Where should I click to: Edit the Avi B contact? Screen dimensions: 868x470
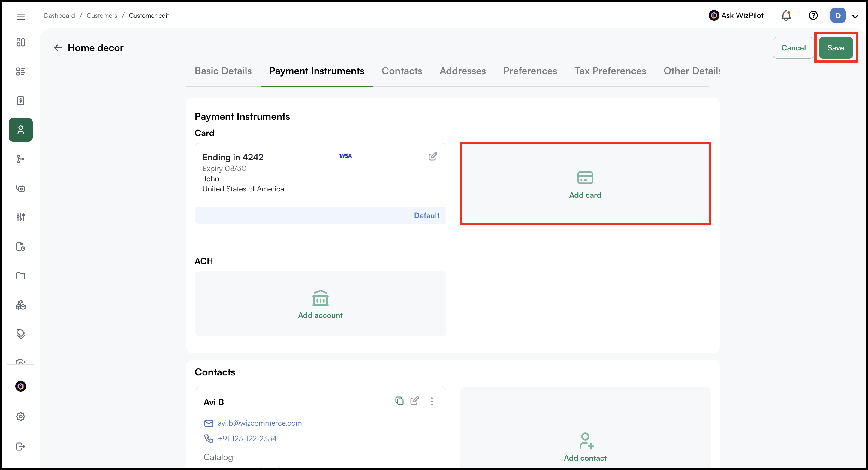414,401
